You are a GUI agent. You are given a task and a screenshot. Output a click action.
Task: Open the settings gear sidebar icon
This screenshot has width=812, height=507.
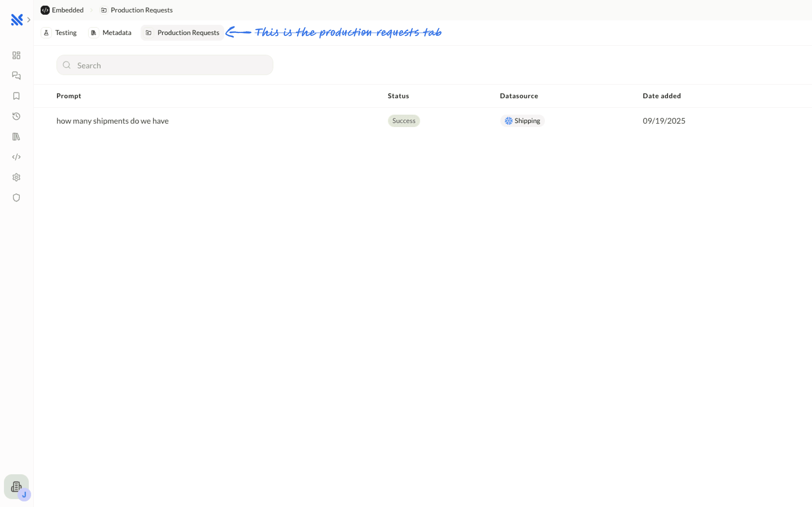click(x=16, y=177)
